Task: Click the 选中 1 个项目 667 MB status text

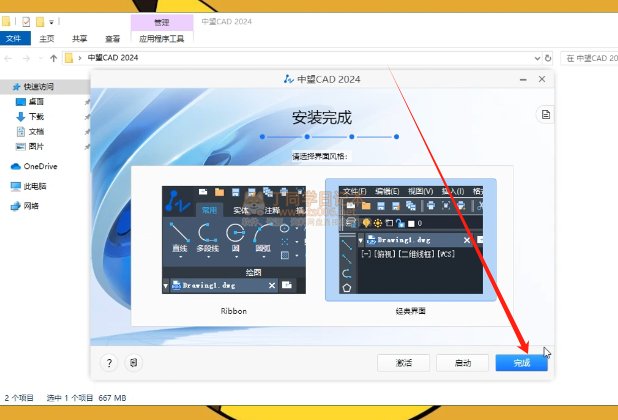Action: click(86, 398)
